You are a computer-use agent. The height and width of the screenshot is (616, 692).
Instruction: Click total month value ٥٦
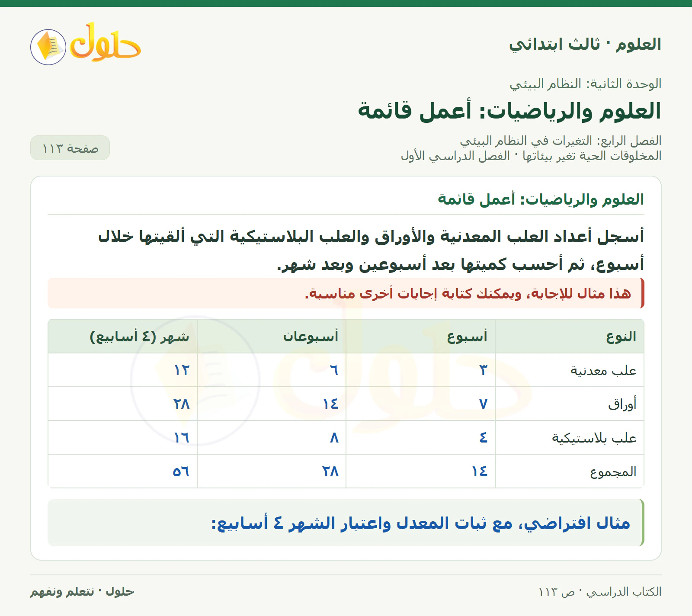coord(181,472)
